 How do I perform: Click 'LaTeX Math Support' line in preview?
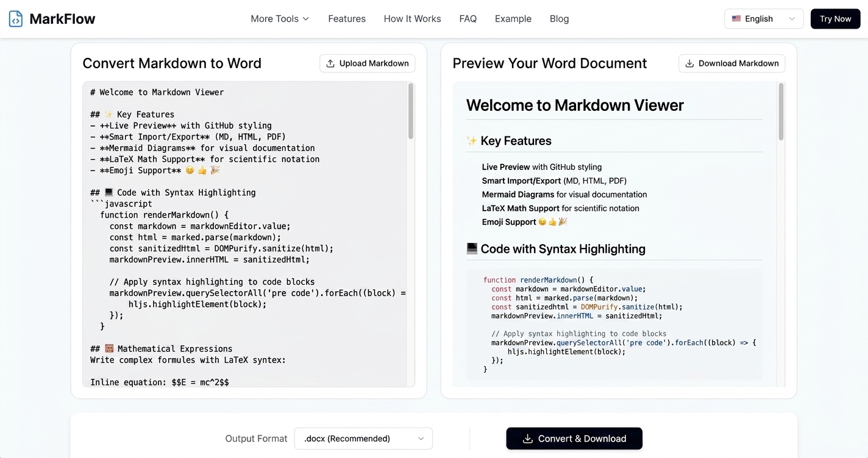[x=561, y=208]
